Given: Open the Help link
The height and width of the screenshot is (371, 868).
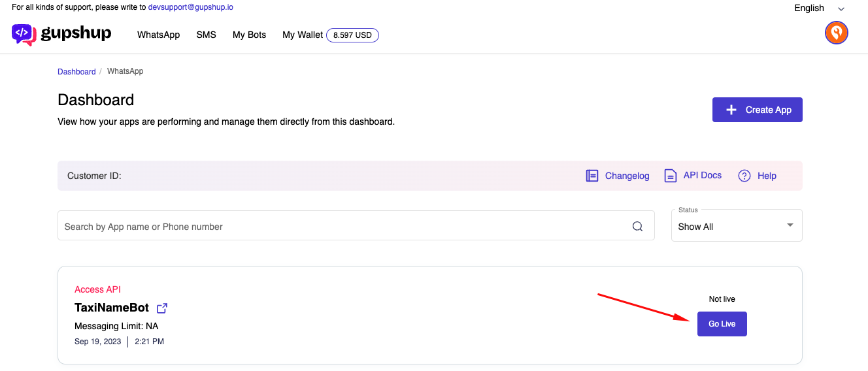Looking at the screenshot, I should 767,176.
